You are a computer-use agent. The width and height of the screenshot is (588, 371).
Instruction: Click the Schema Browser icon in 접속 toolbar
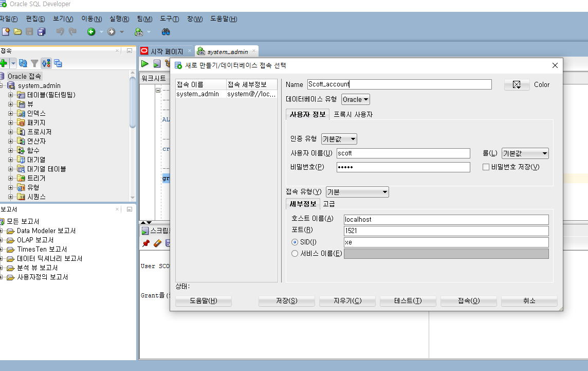coord(46,63)
